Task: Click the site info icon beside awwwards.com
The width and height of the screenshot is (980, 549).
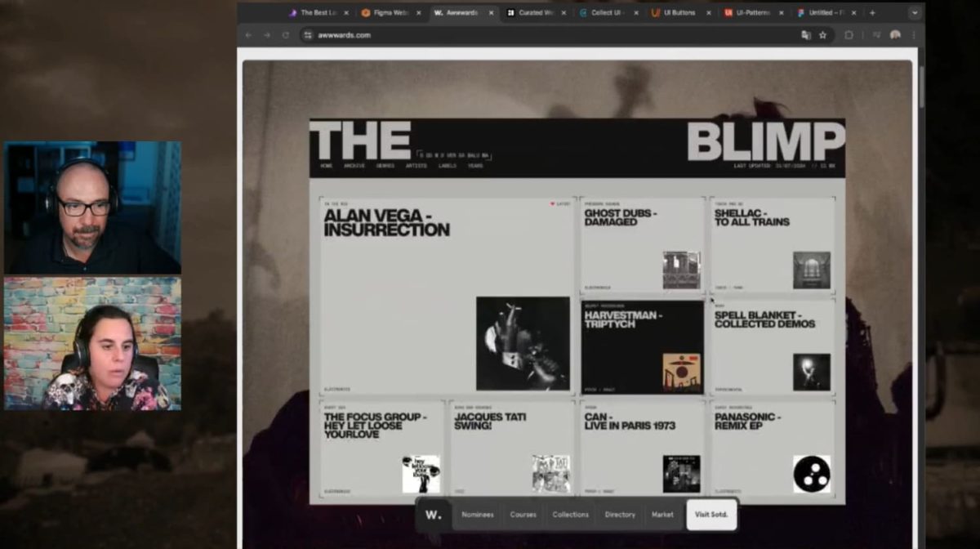Action: [x=308, y=35]
